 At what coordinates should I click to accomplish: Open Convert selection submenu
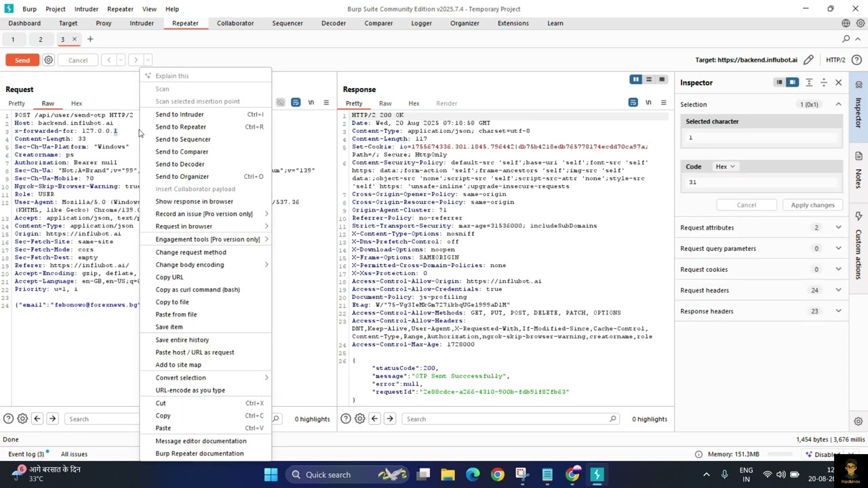coord(205,378)
